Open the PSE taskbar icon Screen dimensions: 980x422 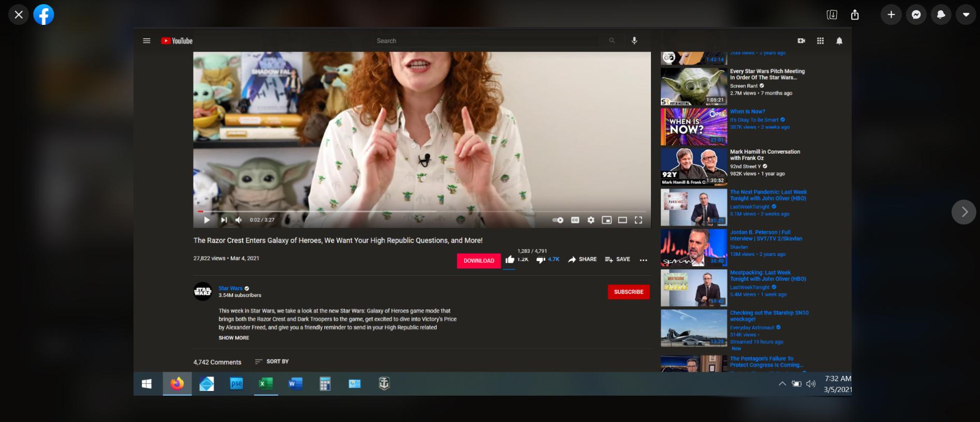pos(236,384)
